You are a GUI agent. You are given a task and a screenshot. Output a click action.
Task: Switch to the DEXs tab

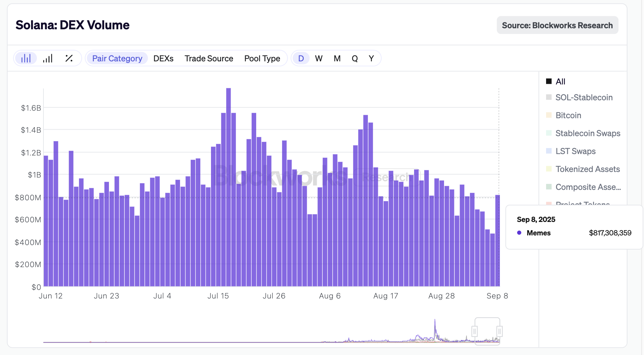163,58
